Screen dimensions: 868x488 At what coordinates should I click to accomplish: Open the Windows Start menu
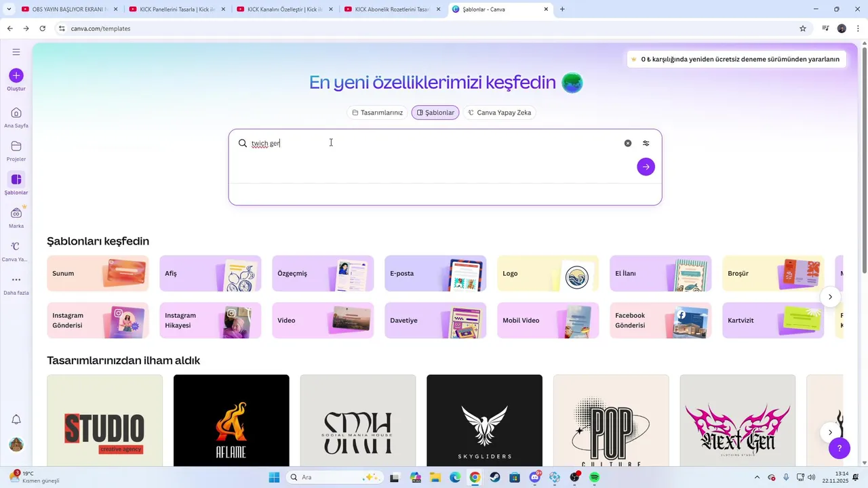pos(274,477)
